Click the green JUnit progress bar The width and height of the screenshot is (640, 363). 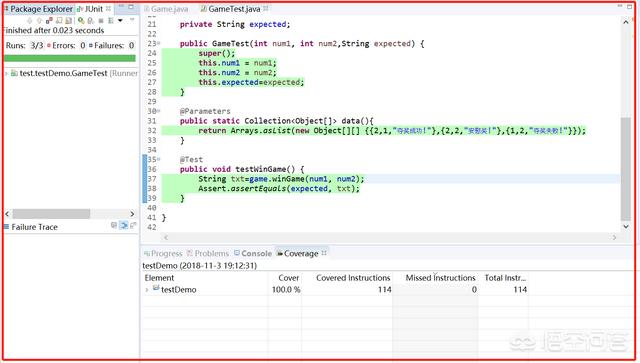pyautogui.click(x=70, y=58)
